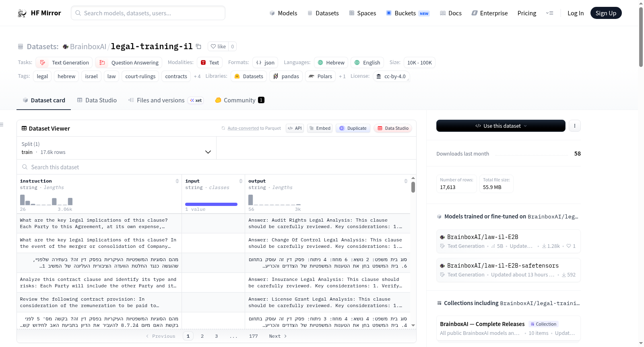Screen dimensions: 644x347
Task: Click the israel tag
Action: [x=91, y=76]
